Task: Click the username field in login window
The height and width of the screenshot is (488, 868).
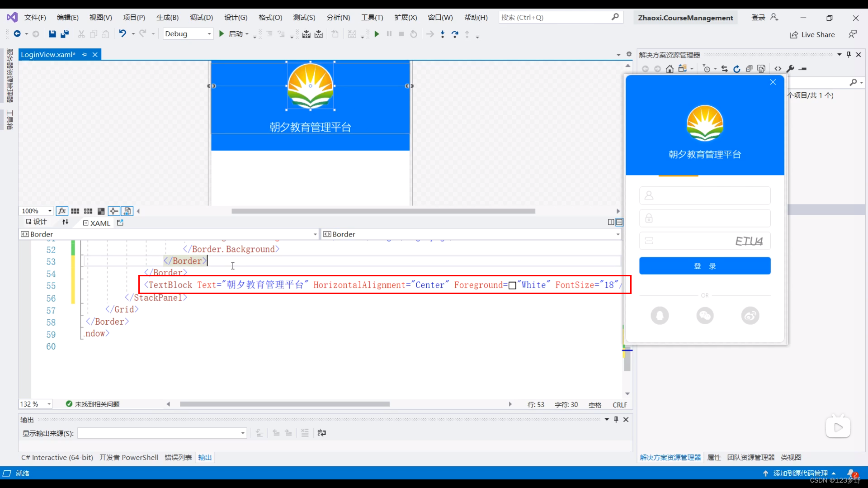Action: tap(705, 196)
